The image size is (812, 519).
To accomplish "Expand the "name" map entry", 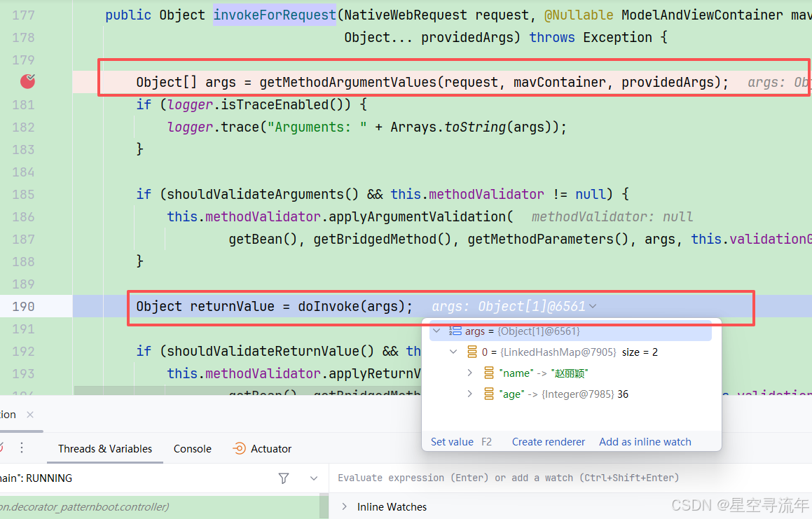I will click(469, 373).
